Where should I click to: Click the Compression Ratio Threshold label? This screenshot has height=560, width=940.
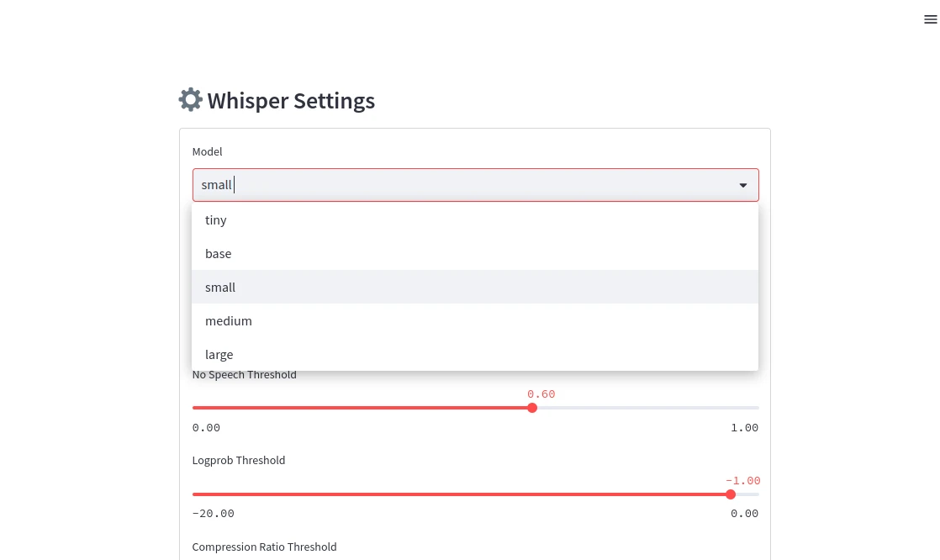pyautogui.click(x=265, y=547)
